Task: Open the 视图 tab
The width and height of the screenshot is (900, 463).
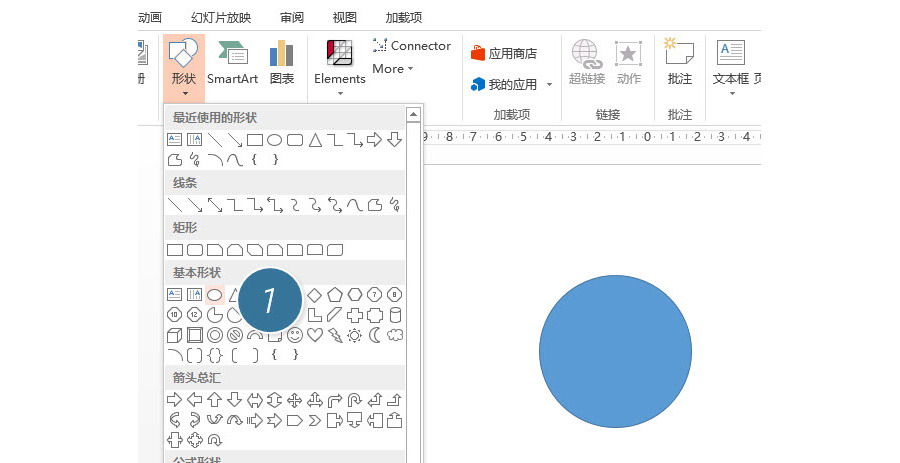Action: click(x=344, y=17)
